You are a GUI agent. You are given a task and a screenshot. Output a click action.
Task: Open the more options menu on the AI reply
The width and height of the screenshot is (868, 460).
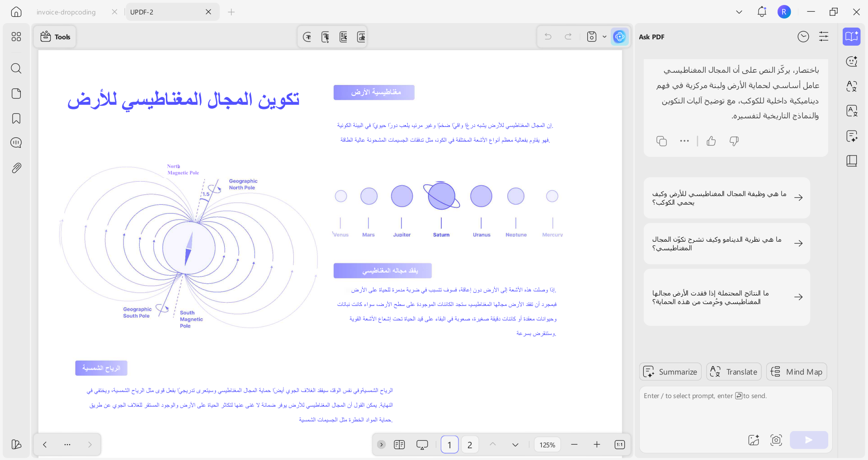pos(684,141)
